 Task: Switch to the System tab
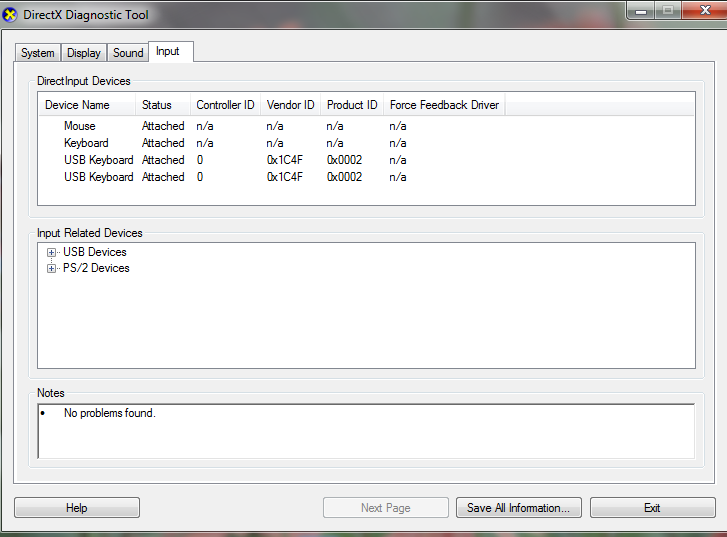[x=38, y=52]
